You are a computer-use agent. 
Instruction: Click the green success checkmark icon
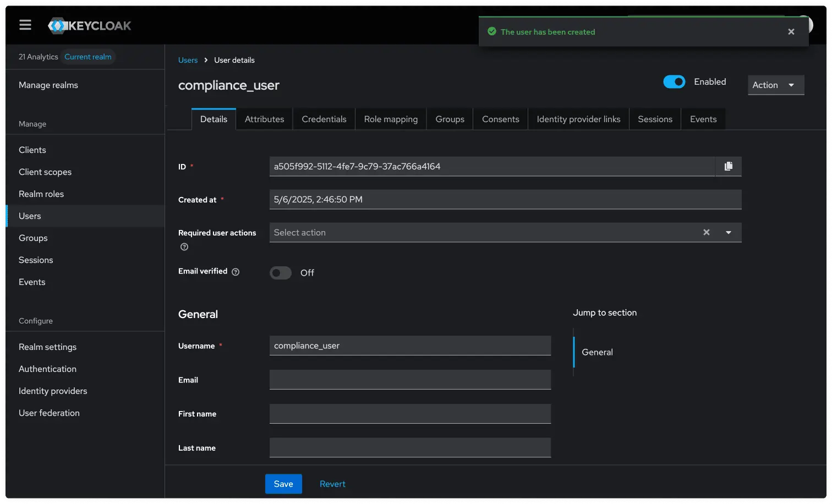491,31
